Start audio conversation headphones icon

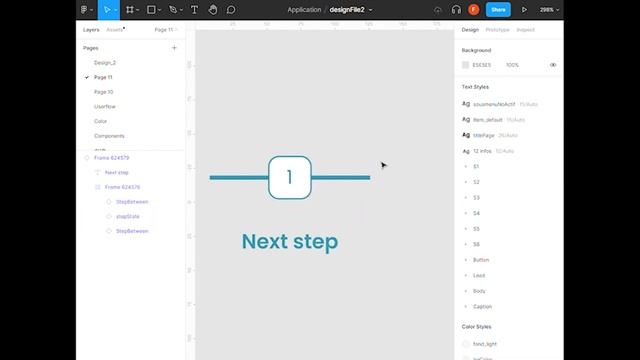pyautogui.click(x=456, y=9)
